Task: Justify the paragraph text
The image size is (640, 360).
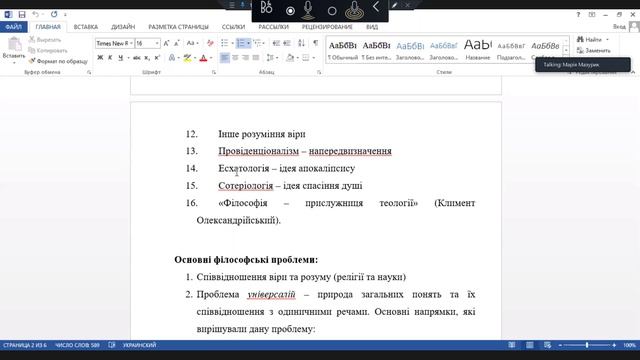Action: coord(256,58)
